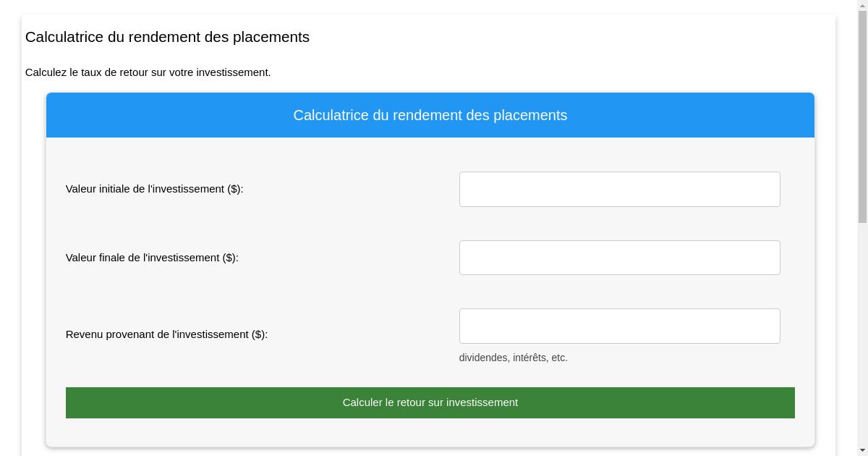Viewport: 868px width, 456px height.
Task: Click the label Valeur initiale de l'investissement
Action: [153, 189]
